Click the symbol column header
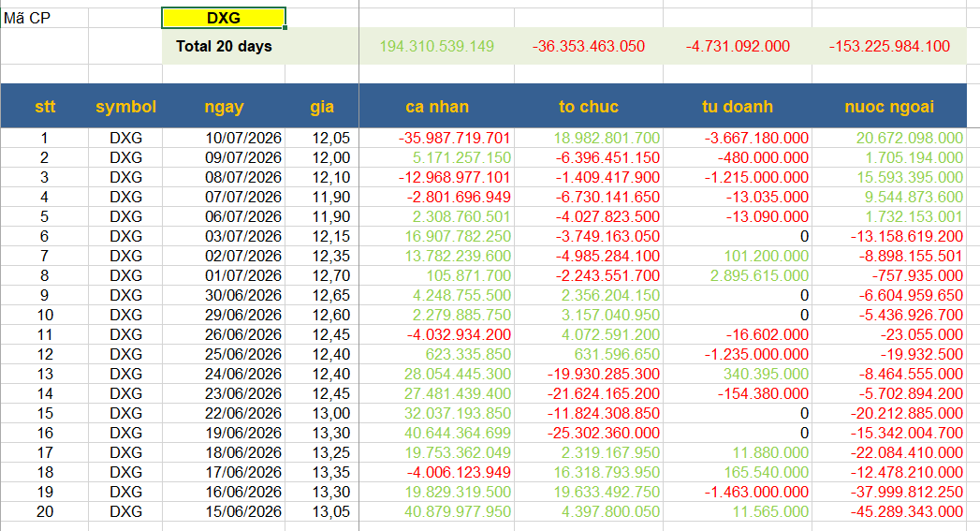Image resolution: width=980 pixels, height=531 pixels. click(x=125, y=107)
